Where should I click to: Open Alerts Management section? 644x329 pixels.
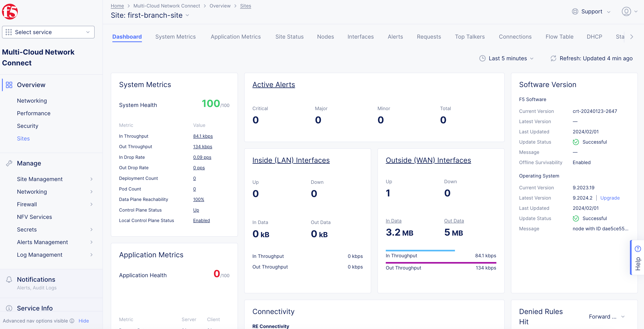click(x=42, y=242)
